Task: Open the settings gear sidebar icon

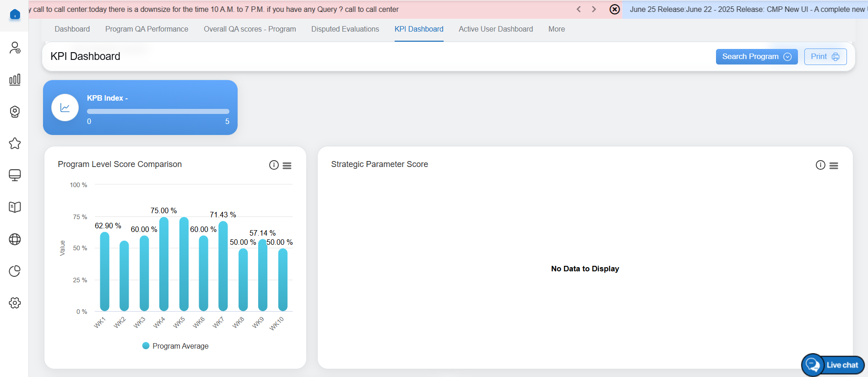Action: (15, 303)
